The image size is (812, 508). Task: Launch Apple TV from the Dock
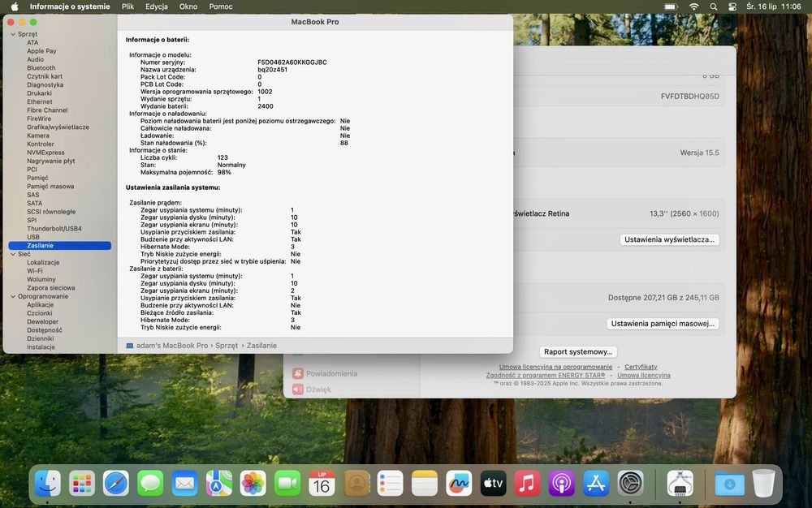(x=493, y=484)
